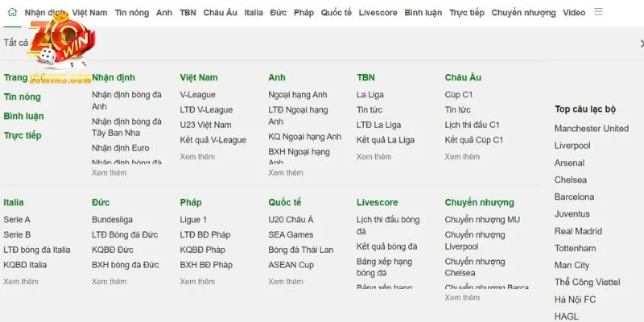Open the hamburger menu icon
The width and height of the screenshot is (644, 322).
click(598, 12)
